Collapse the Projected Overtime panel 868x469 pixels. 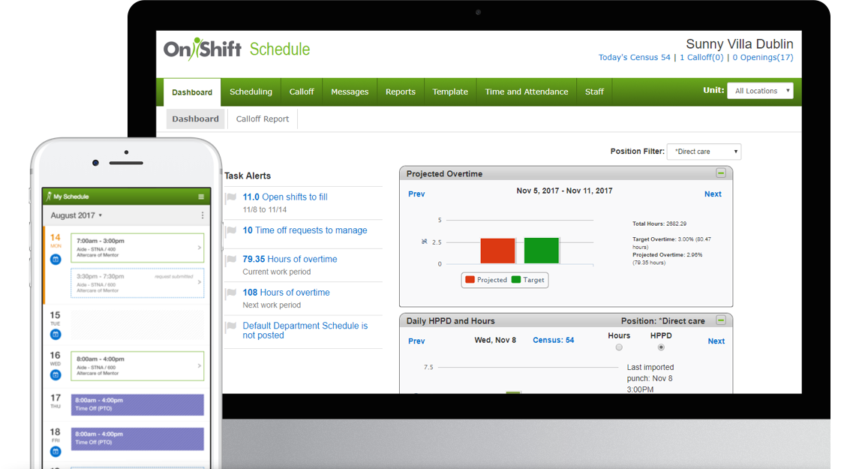tap(720, 173)
